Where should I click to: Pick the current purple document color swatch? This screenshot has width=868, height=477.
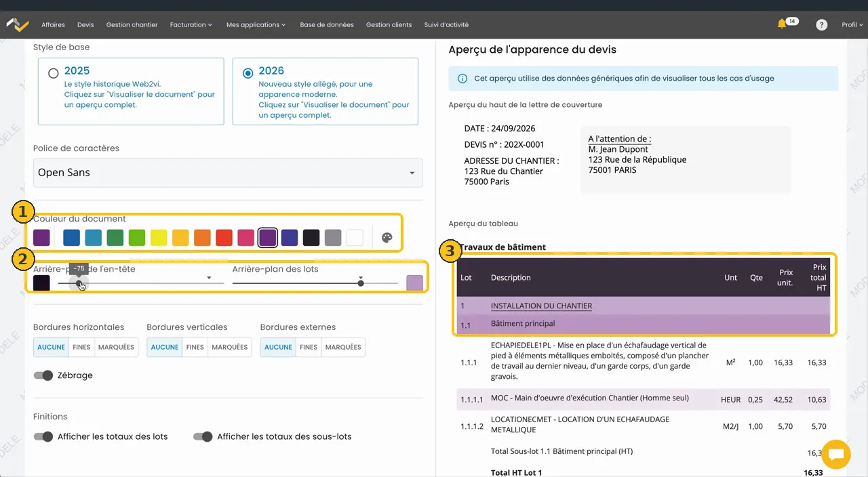[x=41, y=238]
